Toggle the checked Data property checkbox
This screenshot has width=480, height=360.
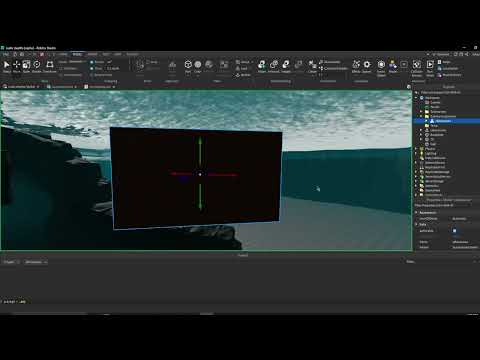454,231
